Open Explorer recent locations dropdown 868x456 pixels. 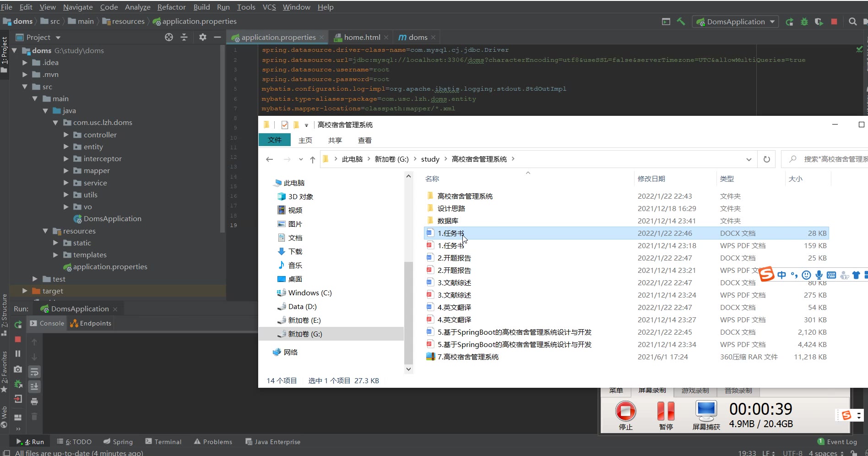[301, 159]
